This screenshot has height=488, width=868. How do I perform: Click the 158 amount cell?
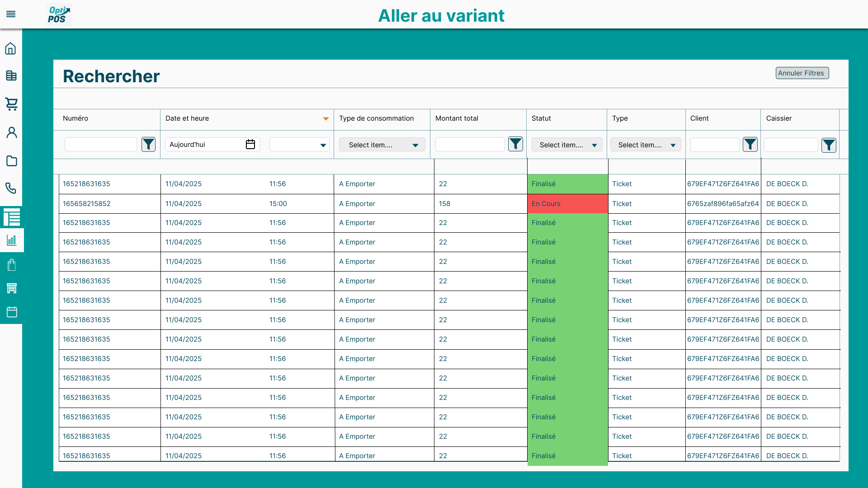coord(444,204)
